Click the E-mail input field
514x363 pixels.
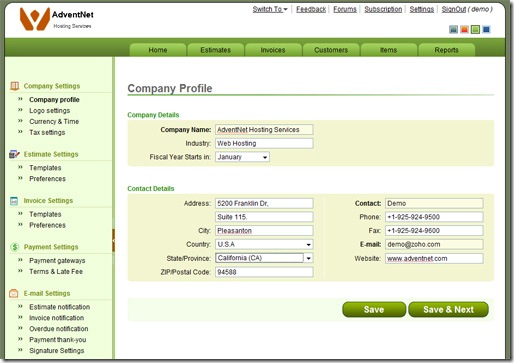434,244
